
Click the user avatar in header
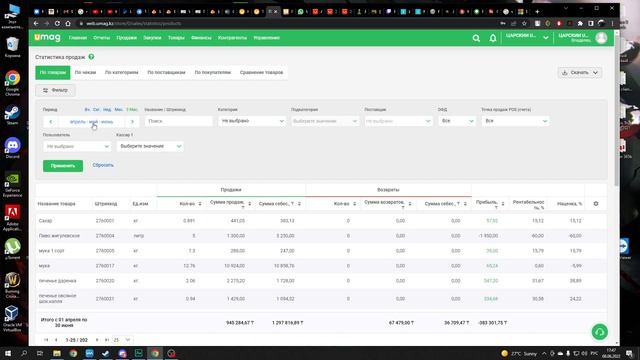[601, 38]
